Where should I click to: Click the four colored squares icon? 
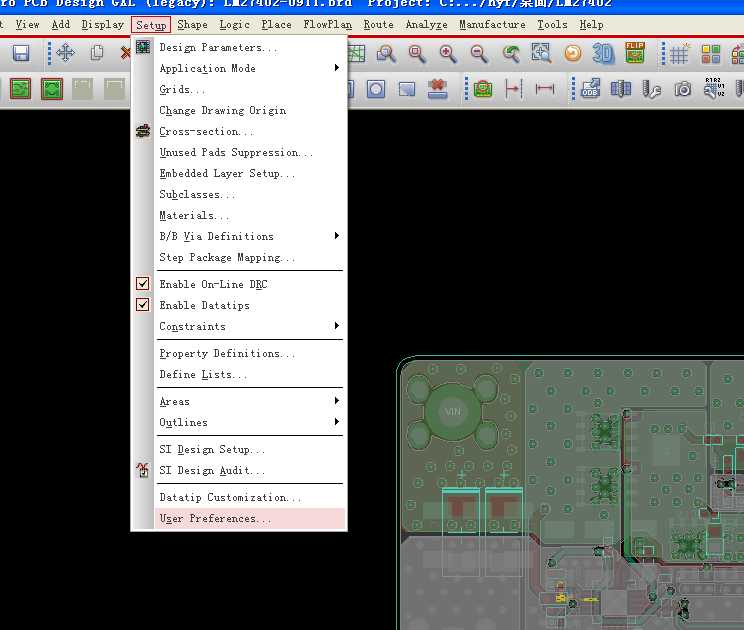[711, 54]
